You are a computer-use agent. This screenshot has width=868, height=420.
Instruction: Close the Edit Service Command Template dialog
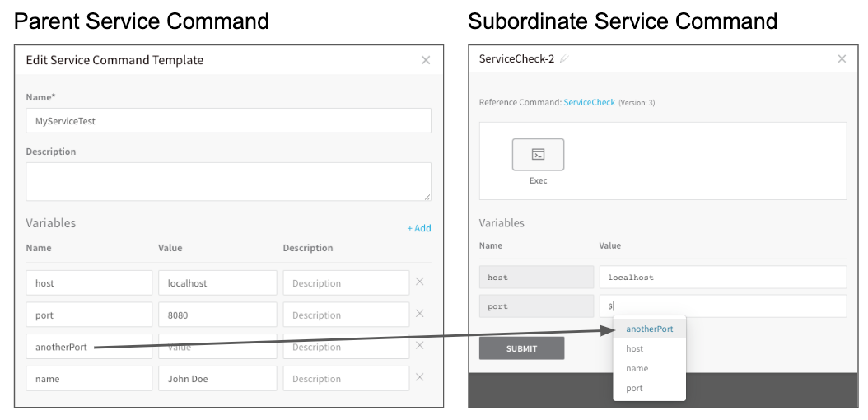426,60
